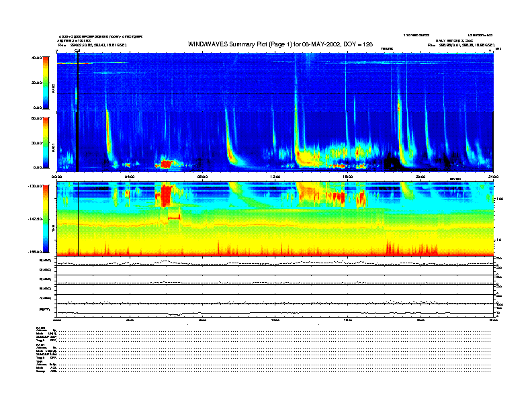Viewport: 532px width, 411px height.
Task: Click the magnetic field line trace in bottom panel
Action: [275, 313]
